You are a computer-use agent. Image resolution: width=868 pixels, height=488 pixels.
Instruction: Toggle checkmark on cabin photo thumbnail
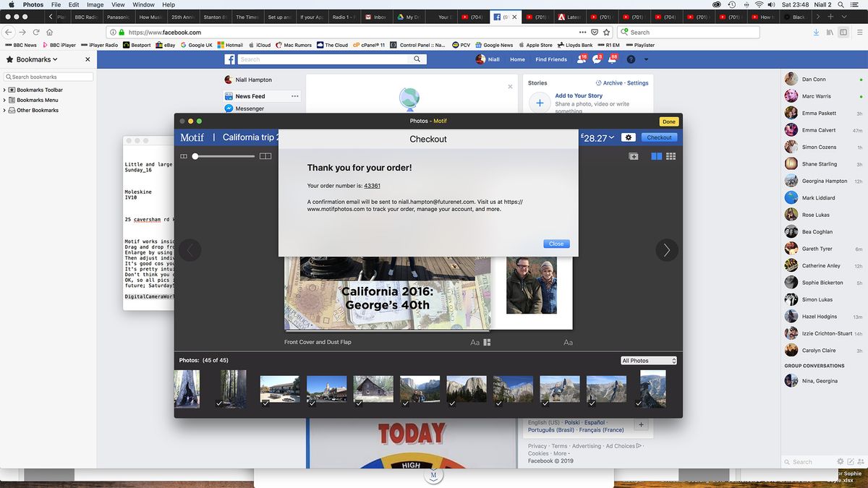click(x=358, y=404)
